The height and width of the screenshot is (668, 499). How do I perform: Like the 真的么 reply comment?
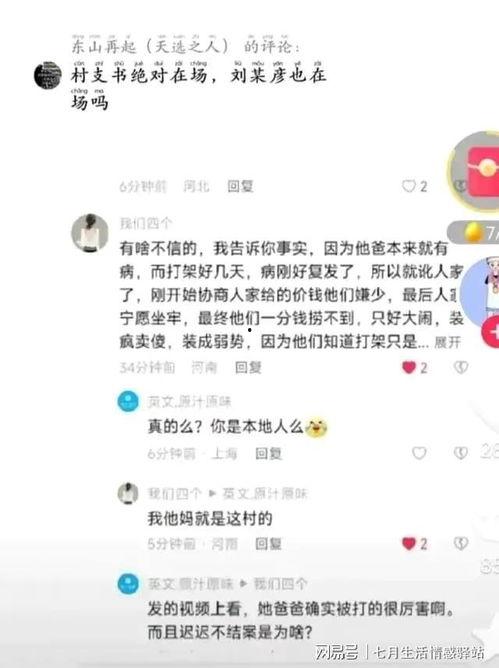point(419,453)
